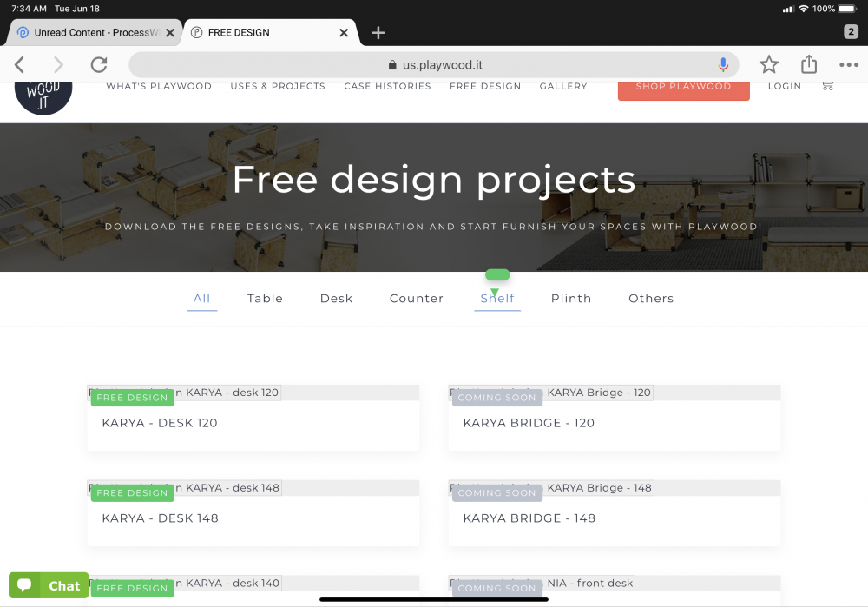Open the shopping cart icon
The image size is (868, 607).
pos(827,86)
